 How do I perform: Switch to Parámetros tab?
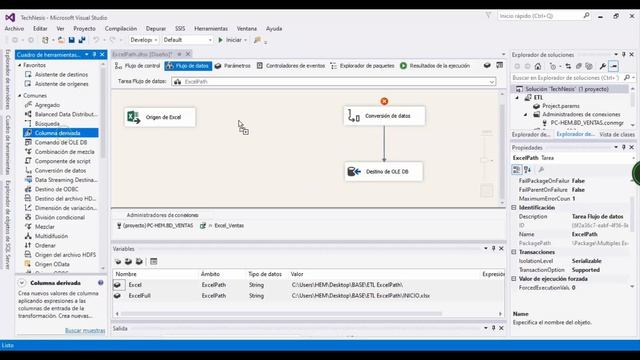(x=233, y=66)
